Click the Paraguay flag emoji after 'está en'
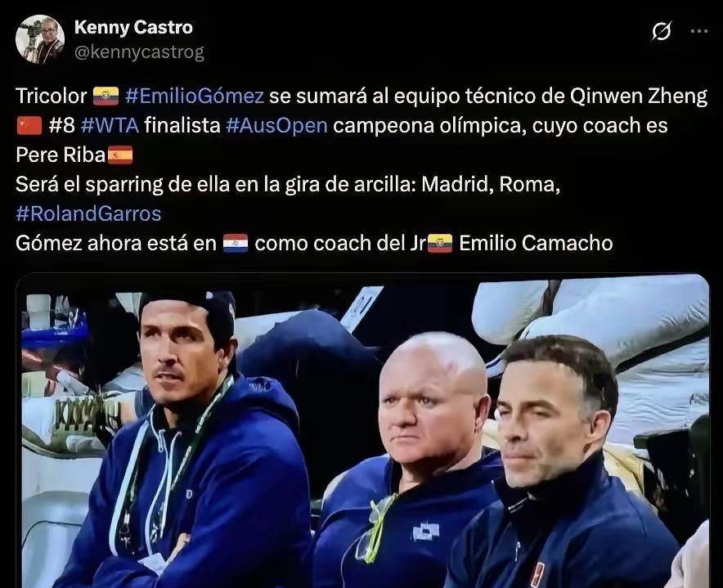 236,243
